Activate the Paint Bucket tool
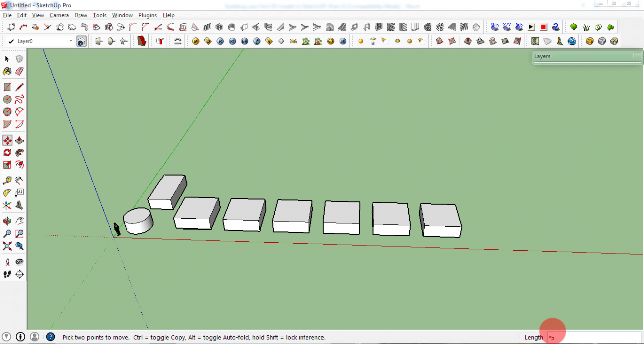This screenshot has height=344, width=644. click(7, 71)
